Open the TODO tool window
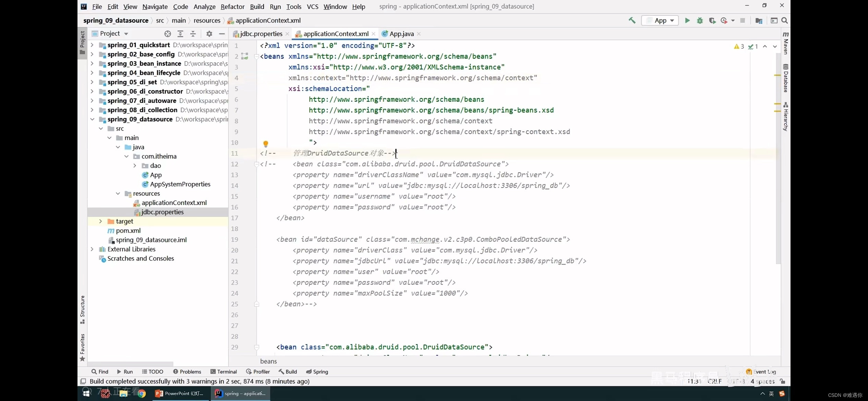The image size is (868, 401). 153,372
